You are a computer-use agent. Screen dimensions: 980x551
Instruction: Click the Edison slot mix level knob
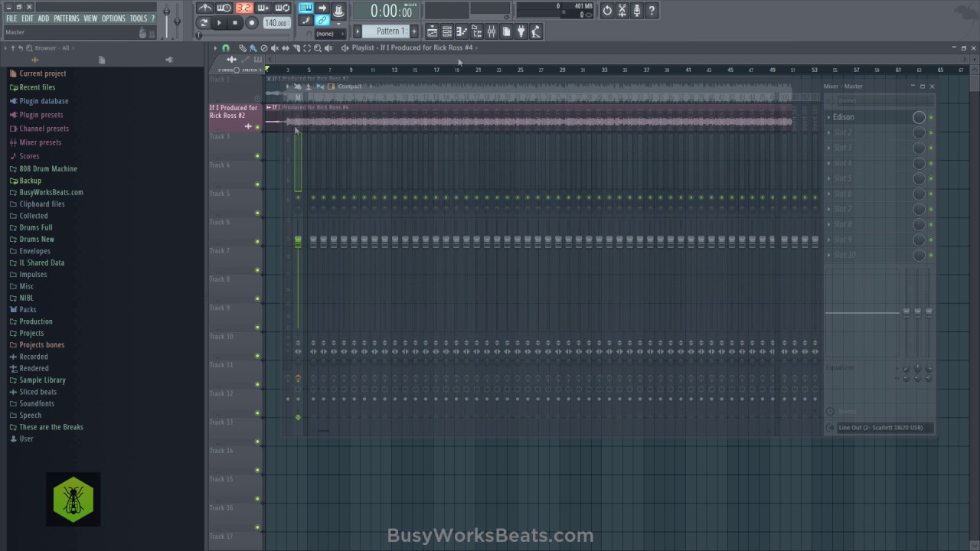[919, 117]
